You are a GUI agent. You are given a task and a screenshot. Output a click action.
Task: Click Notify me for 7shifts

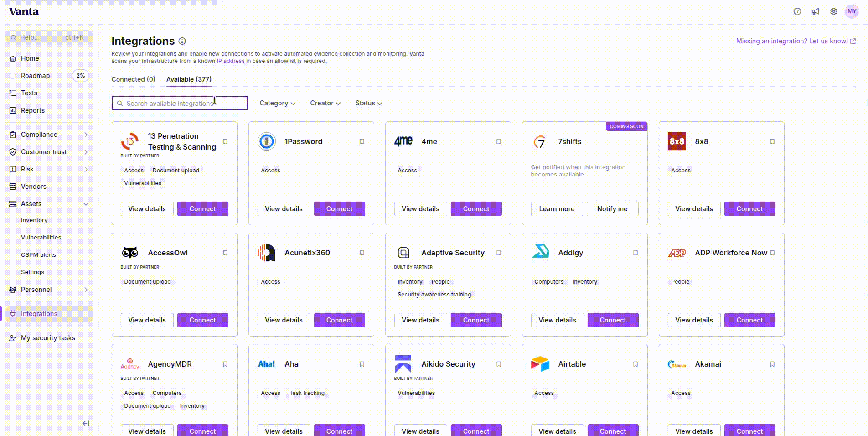(612, 209)
